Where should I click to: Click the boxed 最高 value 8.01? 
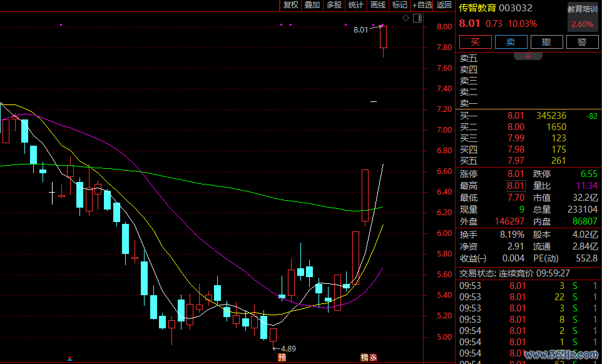(x=516, y=186)
